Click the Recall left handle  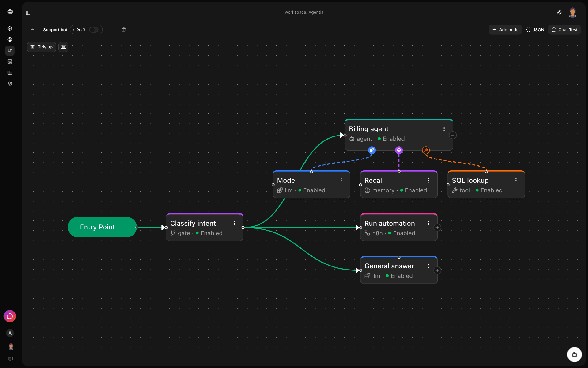tap(360, 185)
